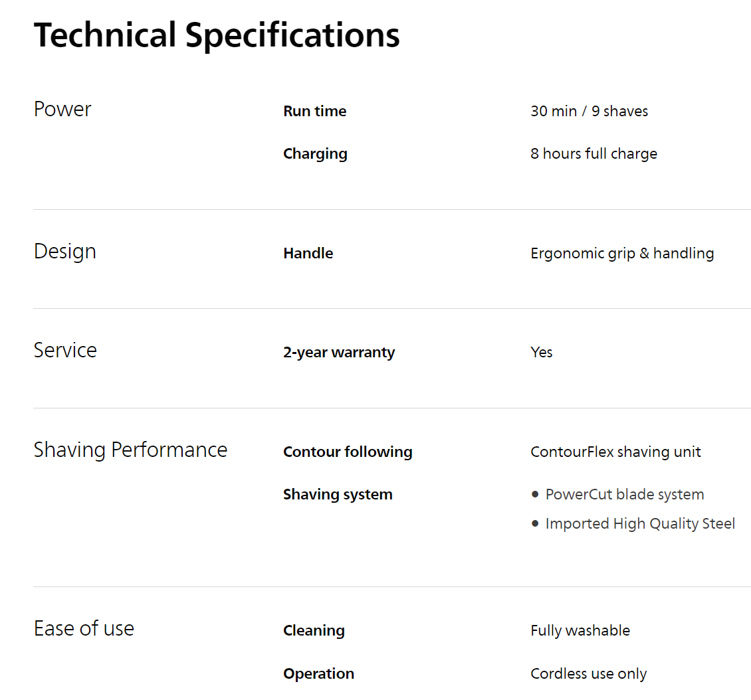Select the Service section title

pyautogui.click(x=65, y=351)
